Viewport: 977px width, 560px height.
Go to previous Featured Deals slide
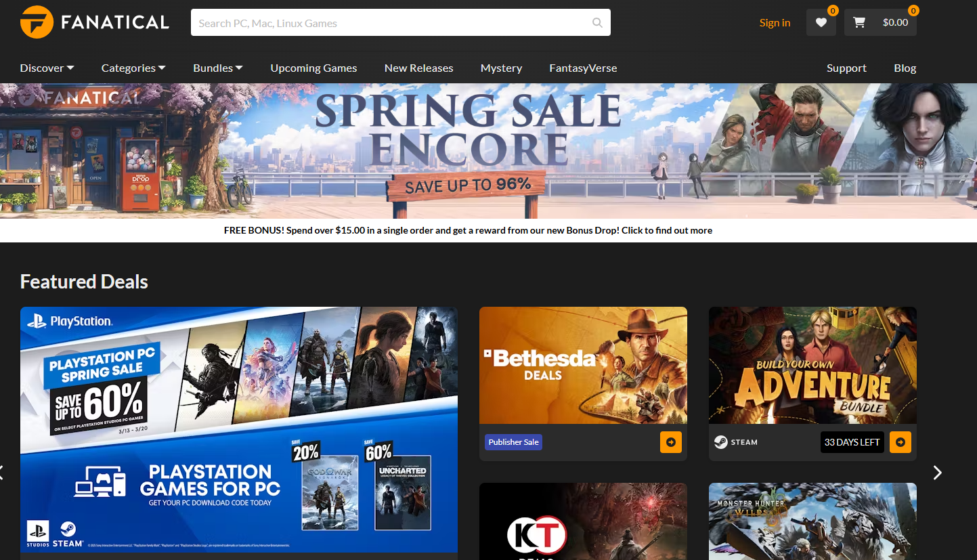2,473
